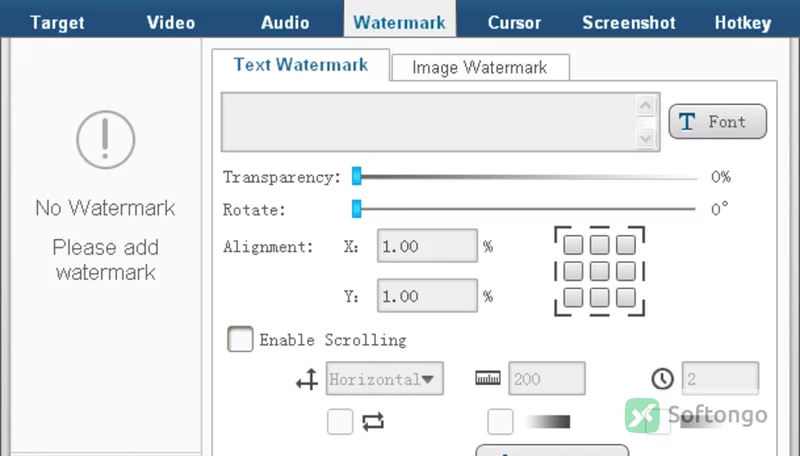Viewport: 800px width, 456px height.
Task: Align watermark to center grid position
Action: [x=599, y=271]
